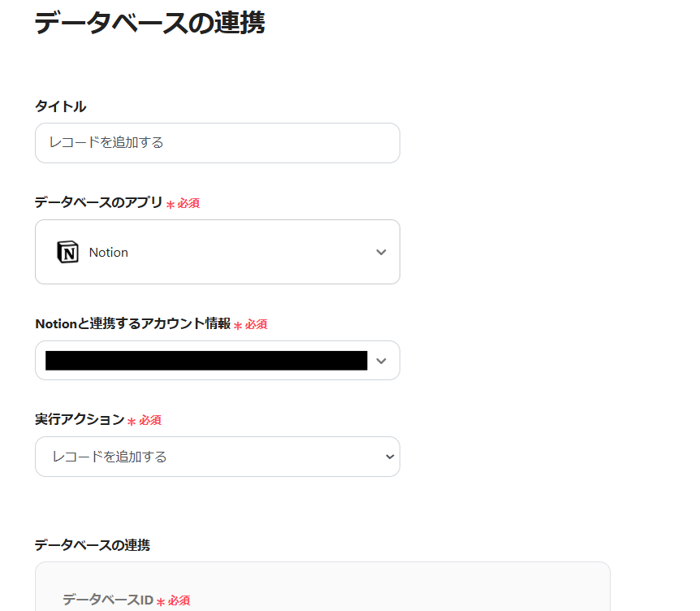
Task: Click the lower データベースの連携 section heading
Action: coord(92,544)
